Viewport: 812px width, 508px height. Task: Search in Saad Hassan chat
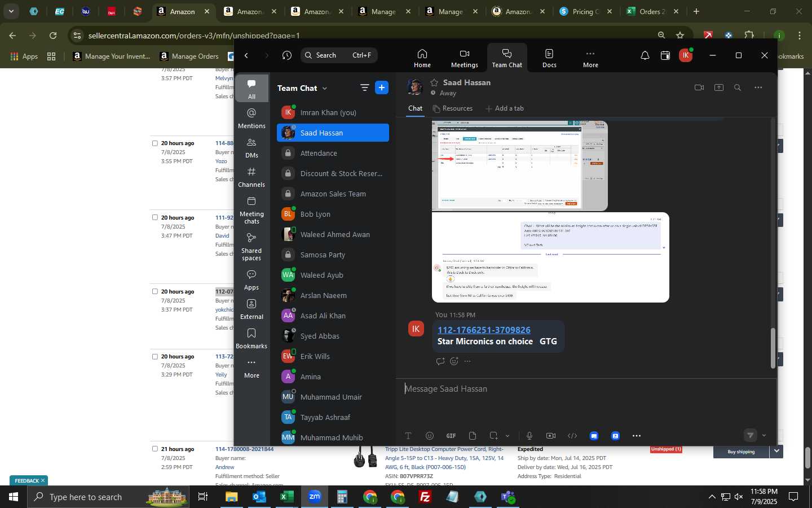[738, 87]
